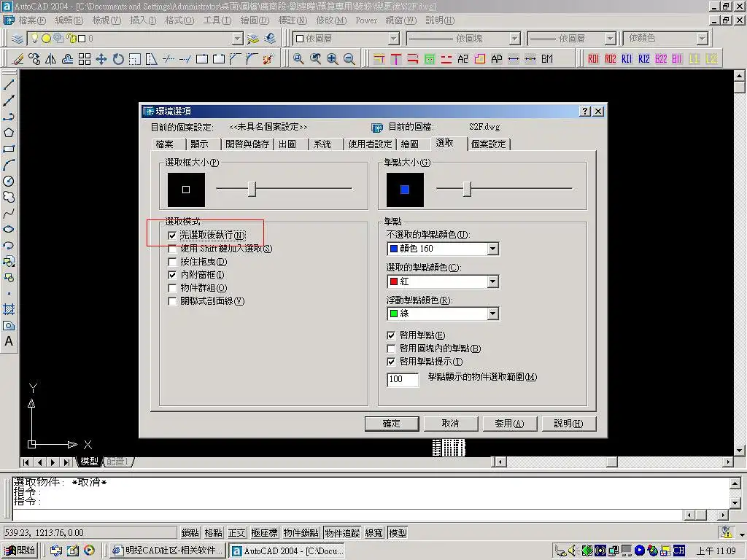Switch to the 個案設定 profiles tab
Viewport: 747px width, 560px height.
[x=488, y=144]
